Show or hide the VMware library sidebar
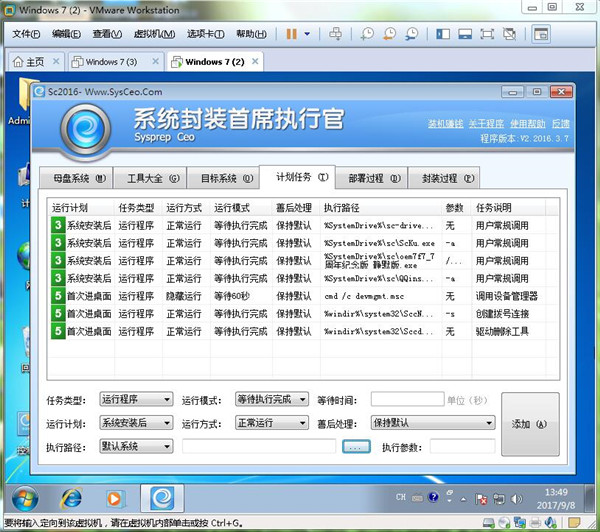 (443, 34)
